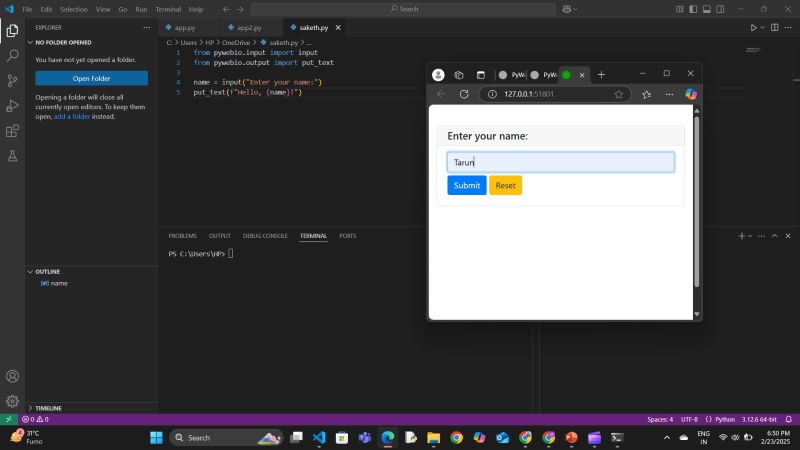This screenshot has height=450, width=800.
Task: Switch to the Problems panel tab
Action: 182,236
